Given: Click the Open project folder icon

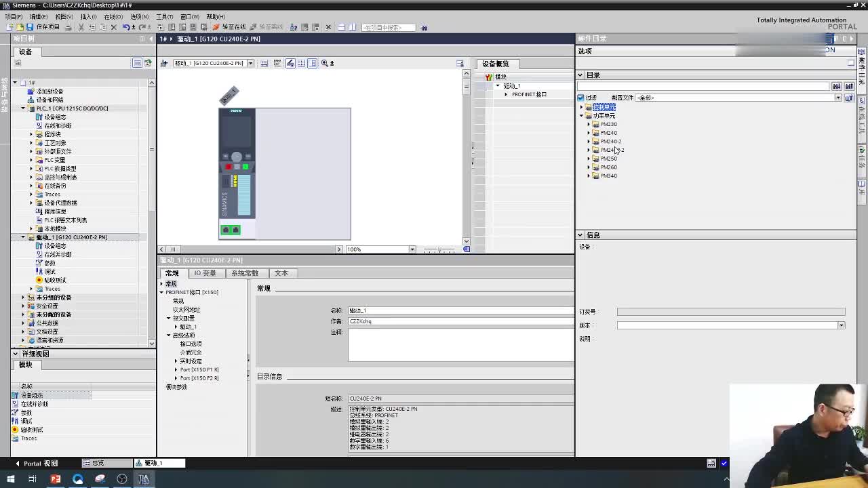Looking at the screenshot, I should tap(20, 27).
